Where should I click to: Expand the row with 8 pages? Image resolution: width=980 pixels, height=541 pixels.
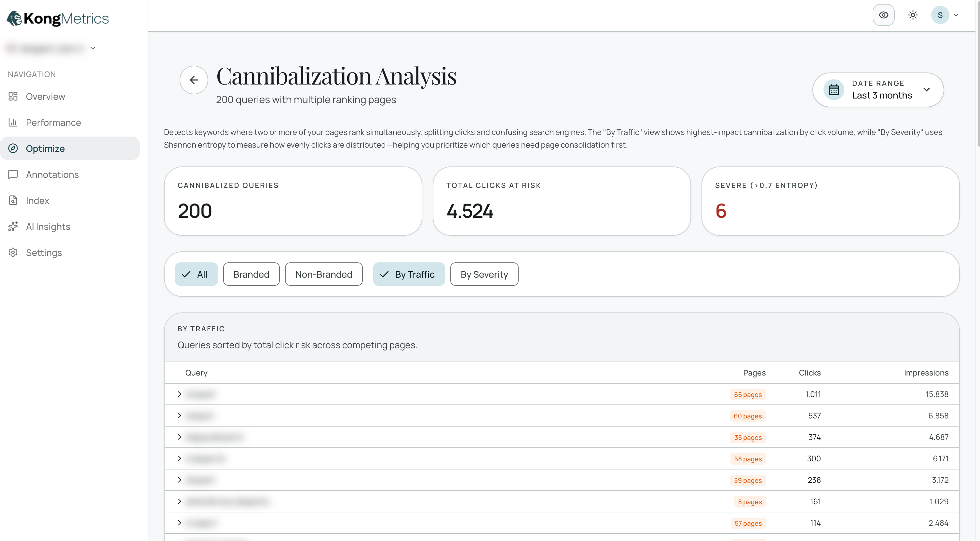[x=180, y=501]
